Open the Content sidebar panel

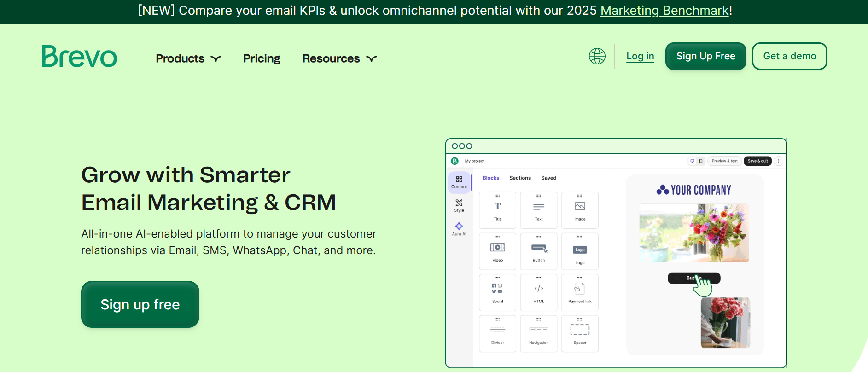pos(459,182)
